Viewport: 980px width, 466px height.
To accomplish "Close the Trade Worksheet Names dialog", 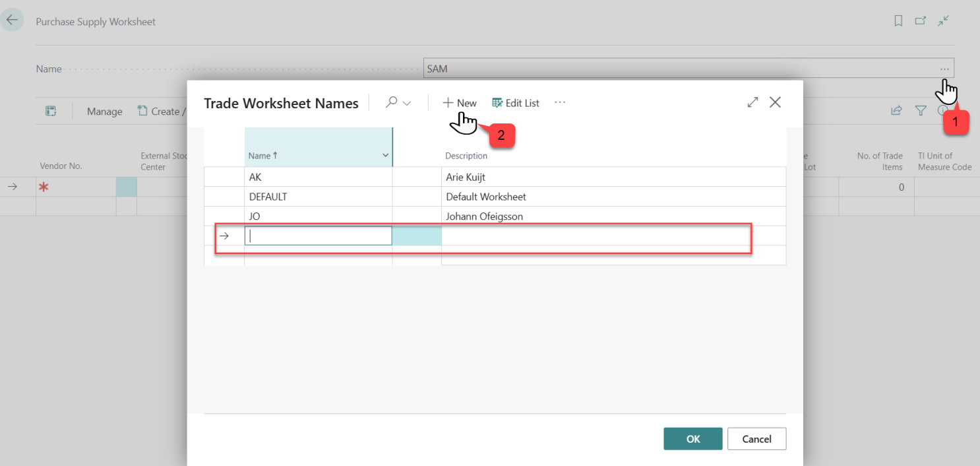I will tap(776, 102).
